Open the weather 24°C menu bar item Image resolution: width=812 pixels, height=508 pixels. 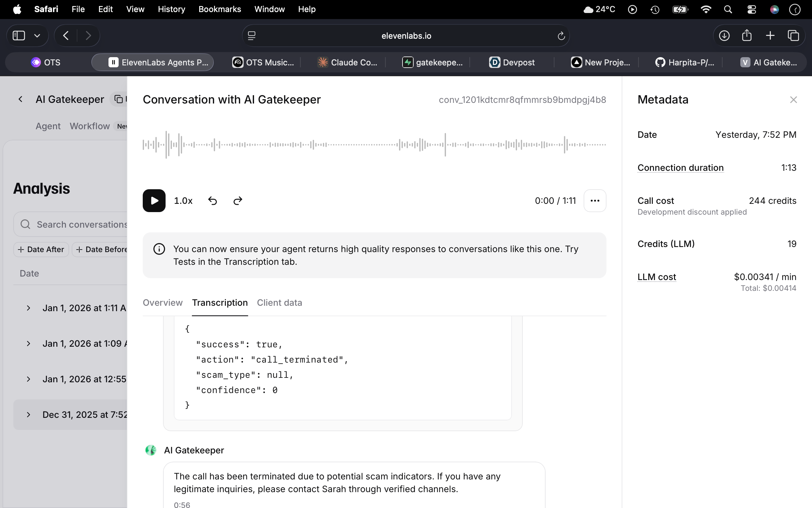(x=599, y=10)
